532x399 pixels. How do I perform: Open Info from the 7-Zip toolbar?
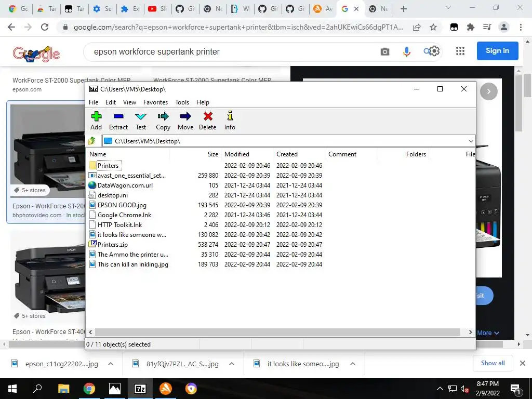coord(230,121)
